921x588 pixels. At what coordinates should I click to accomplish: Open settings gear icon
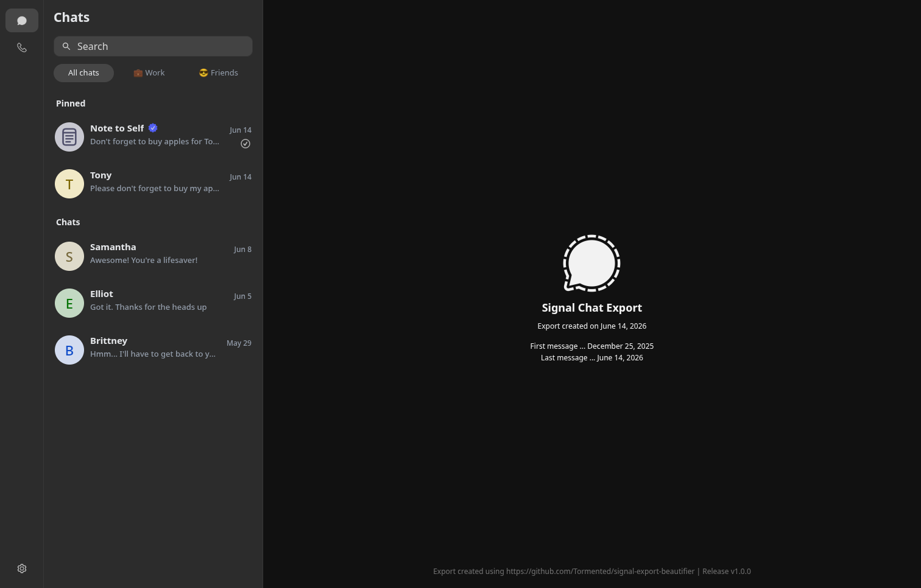click(22, 569)
